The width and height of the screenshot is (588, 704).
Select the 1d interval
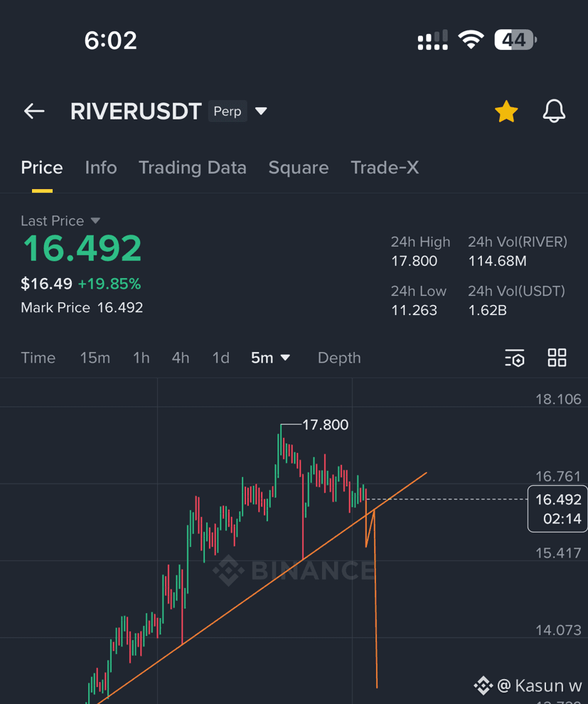click(x=221, y=358)
